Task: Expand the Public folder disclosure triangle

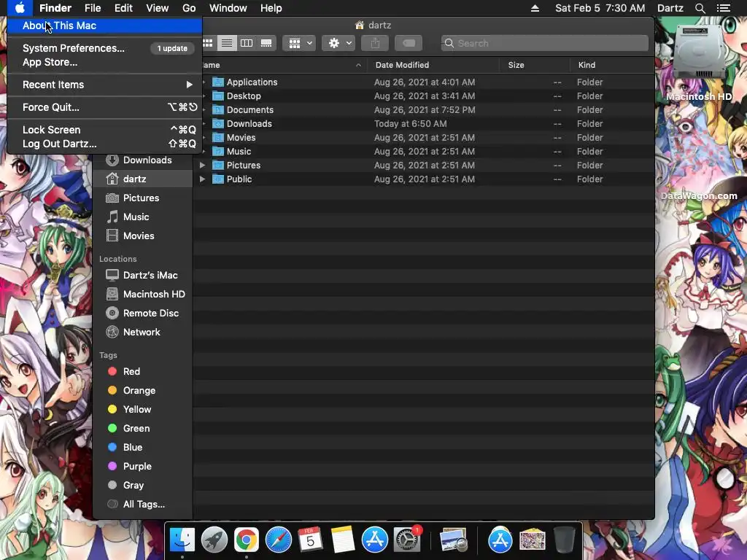Action: pos(203,179)
